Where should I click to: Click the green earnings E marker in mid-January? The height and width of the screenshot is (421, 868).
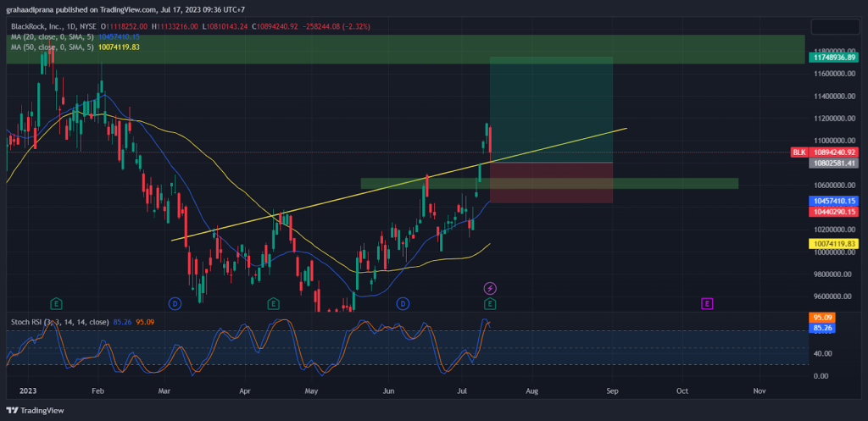tap(56, 303)
